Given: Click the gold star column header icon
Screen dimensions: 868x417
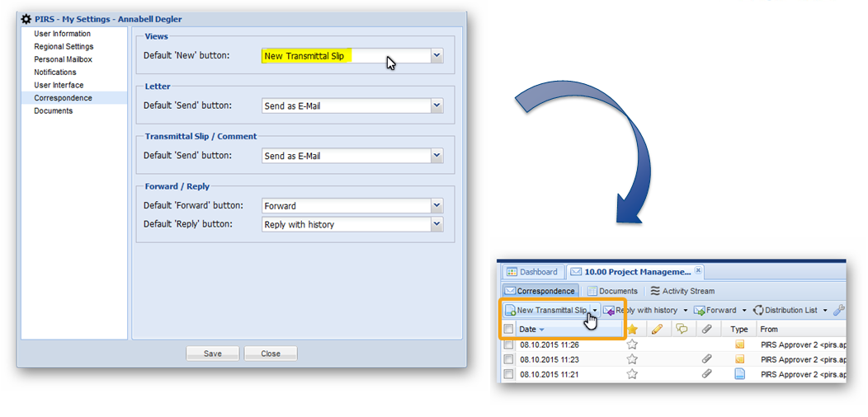Looking at the screenshot, I should [x=632, y=329].
